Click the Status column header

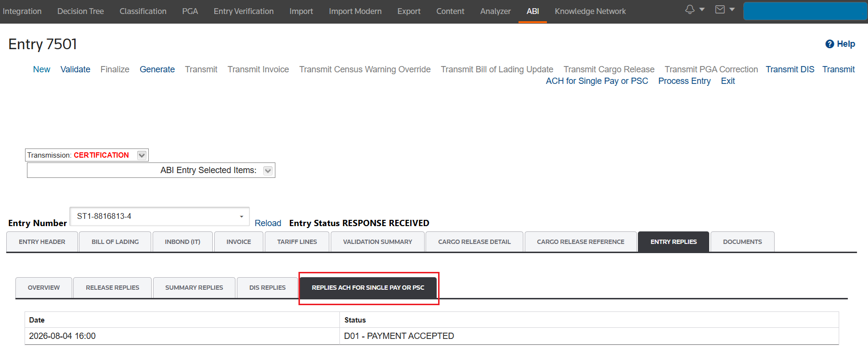click(589, 320)
